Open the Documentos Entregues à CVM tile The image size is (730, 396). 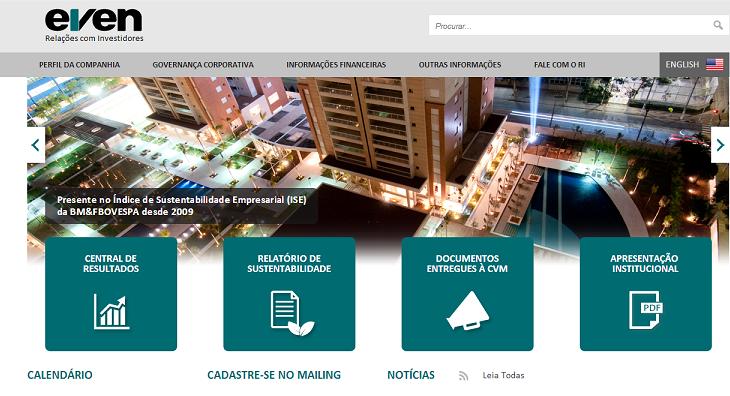pyautogui.click(x=467, y=294)
